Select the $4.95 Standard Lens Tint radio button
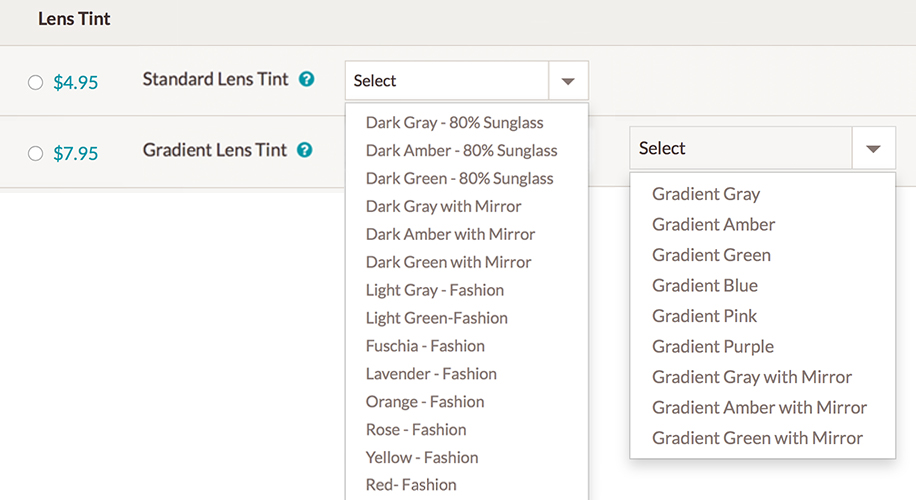916x500 pixels. [36, 83]
